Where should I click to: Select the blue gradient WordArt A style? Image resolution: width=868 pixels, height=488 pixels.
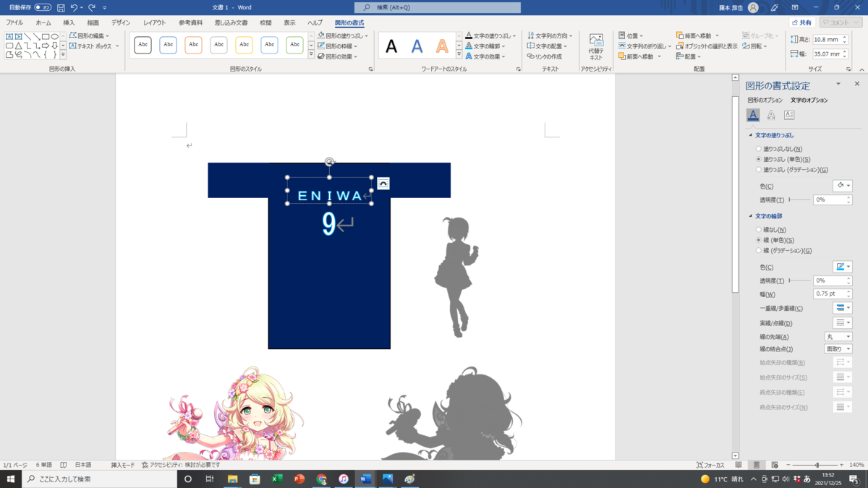pos(417,47)
